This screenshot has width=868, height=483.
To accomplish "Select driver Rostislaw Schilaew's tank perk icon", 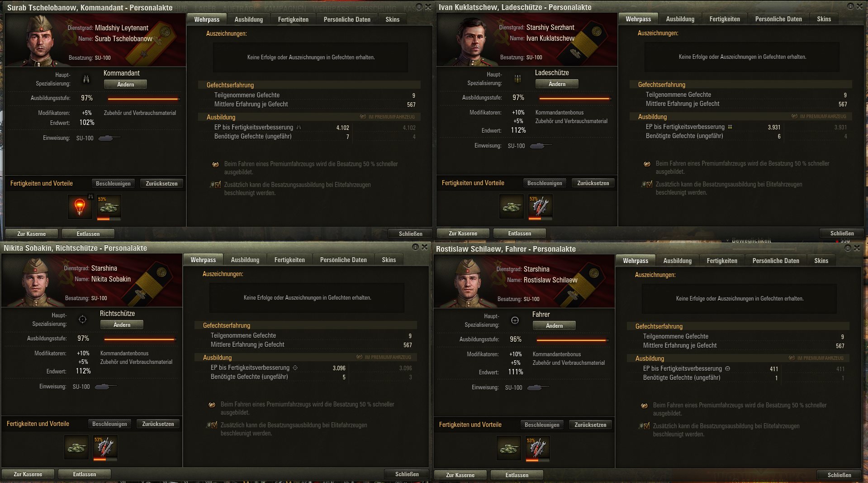I will click(x=508, y=448).
